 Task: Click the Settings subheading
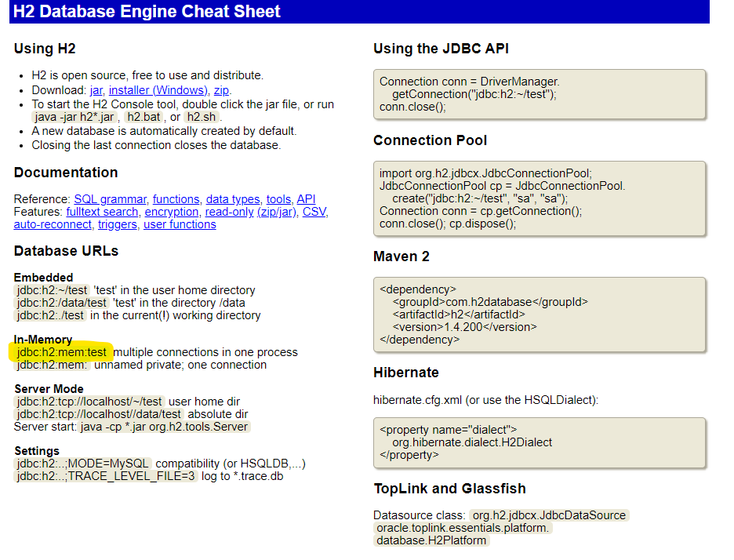(37, 451)
